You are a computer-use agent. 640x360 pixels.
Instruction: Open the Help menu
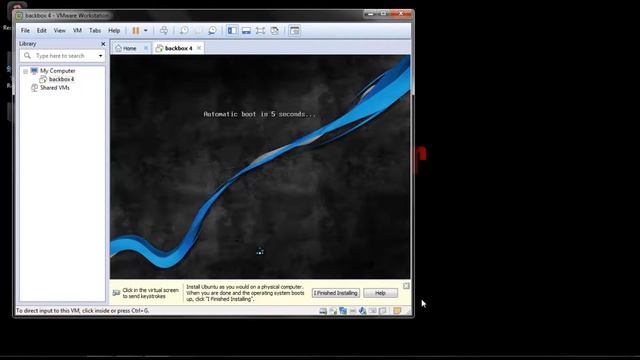114,31
